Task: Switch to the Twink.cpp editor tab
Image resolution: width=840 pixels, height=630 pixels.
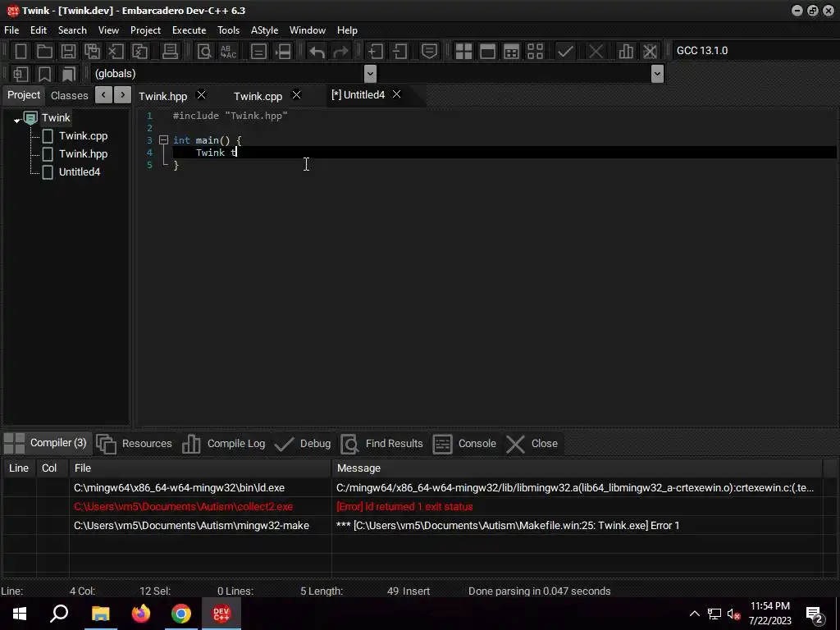Action: [x=258, y=96]
